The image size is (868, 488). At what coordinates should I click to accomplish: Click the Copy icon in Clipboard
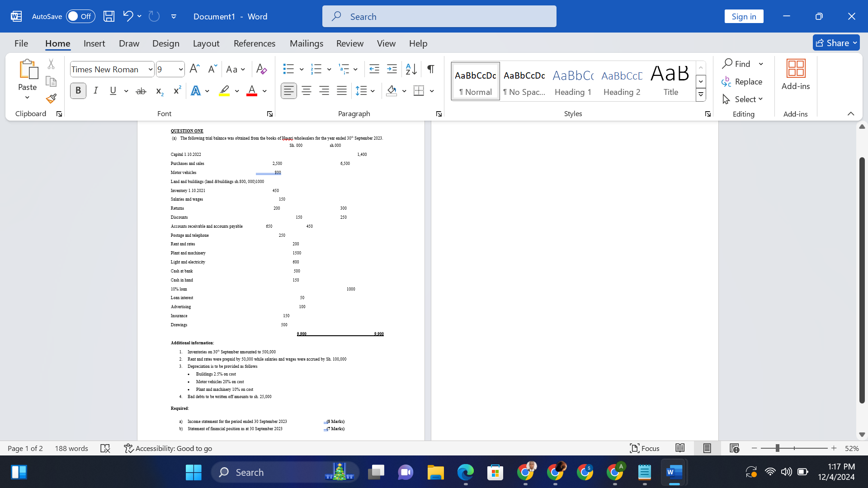(x=51, y=81)
